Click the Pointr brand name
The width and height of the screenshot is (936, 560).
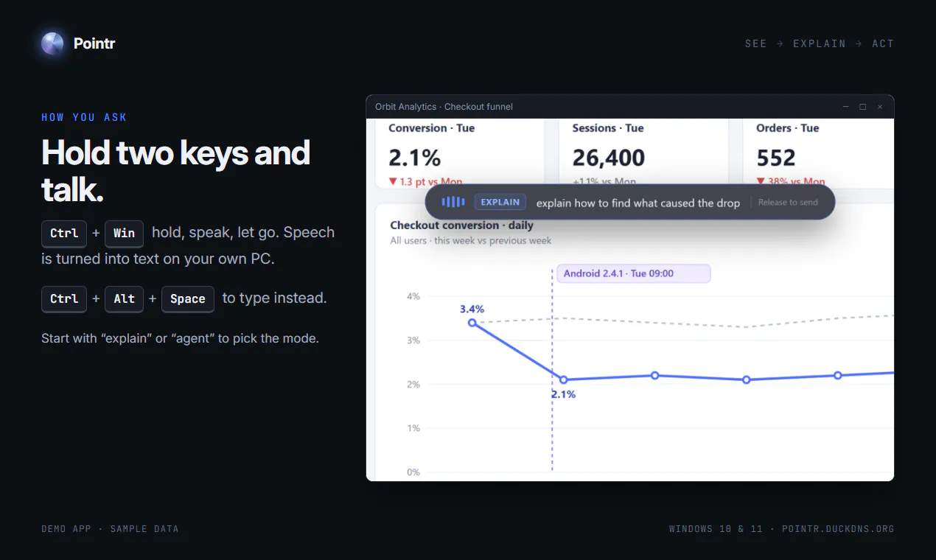(94, 43)
